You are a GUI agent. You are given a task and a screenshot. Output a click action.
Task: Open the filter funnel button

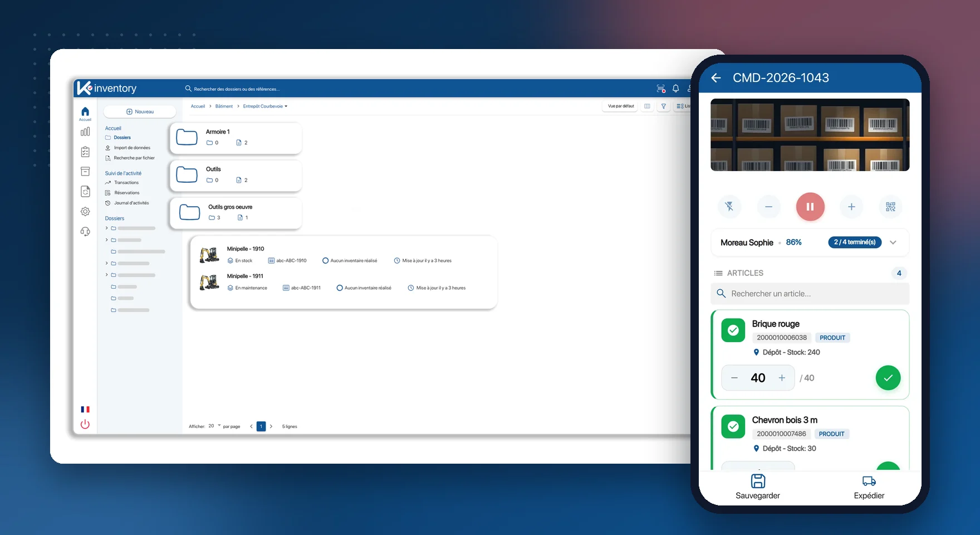663,106
